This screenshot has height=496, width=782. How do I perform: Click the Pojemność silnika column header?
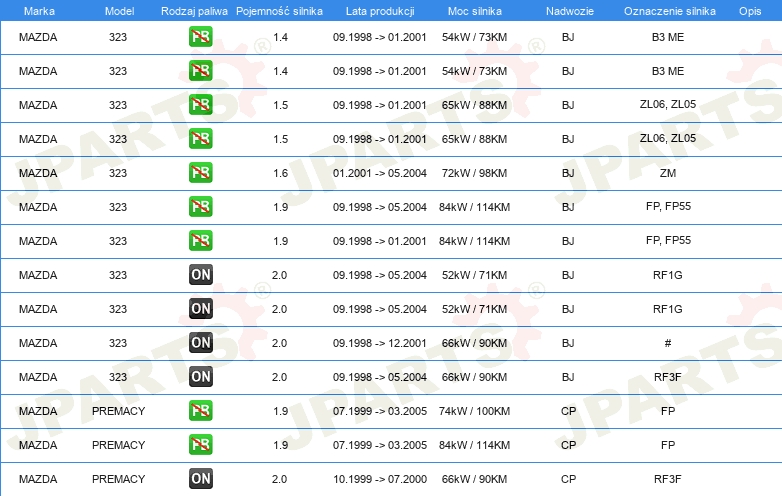(279, 11)
